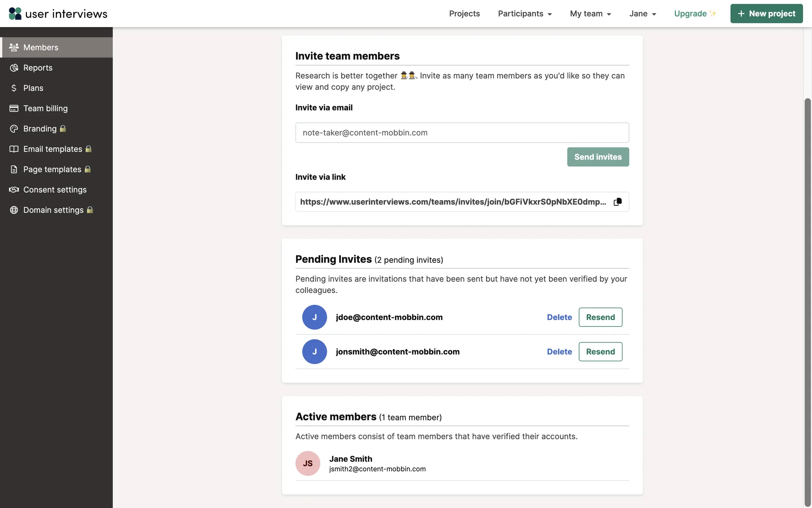The image size is (812, 508).
Task: Expand the Participants dropdown menu
Action: [x=525, y=14]
